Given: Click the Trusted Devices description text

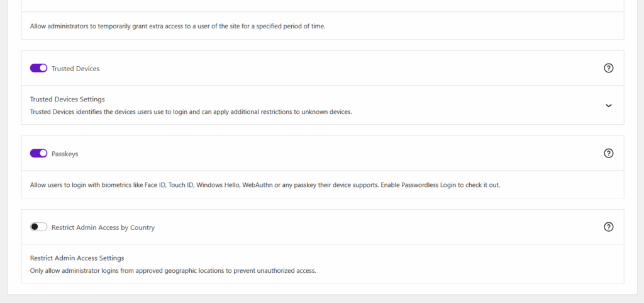Looking at the screenshot, I should point(191,111).
